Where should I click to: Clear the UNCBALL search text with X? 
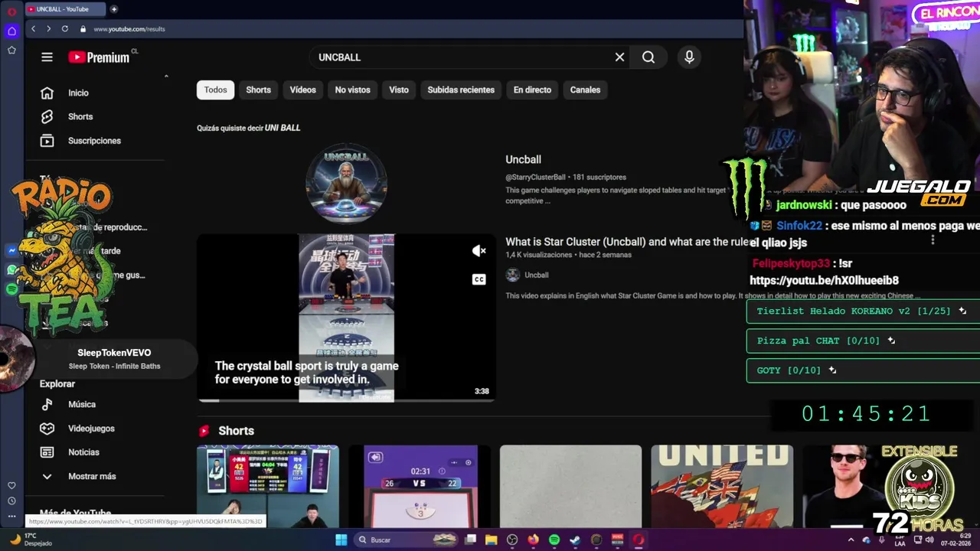pos(619,57)
